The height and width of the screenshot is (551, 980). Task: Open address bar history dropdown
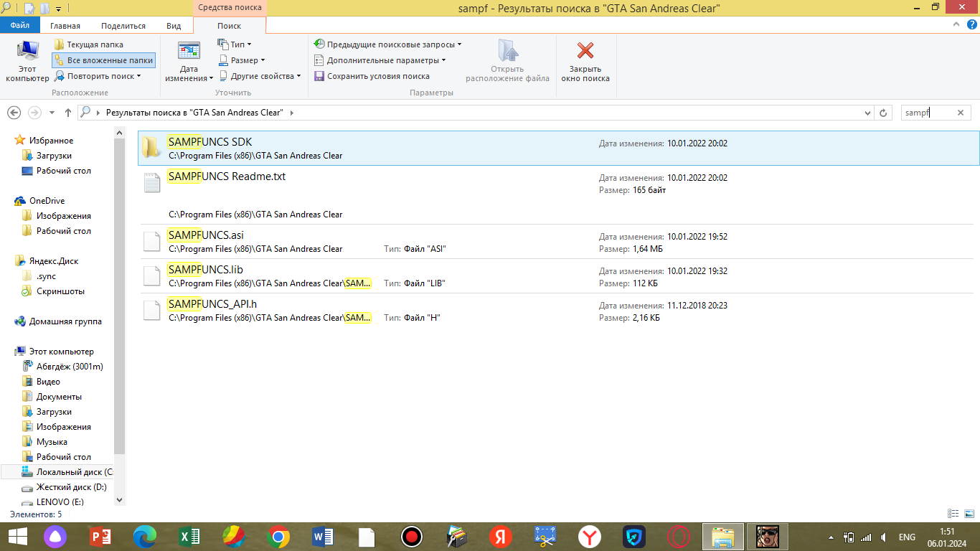coord(867,113)
